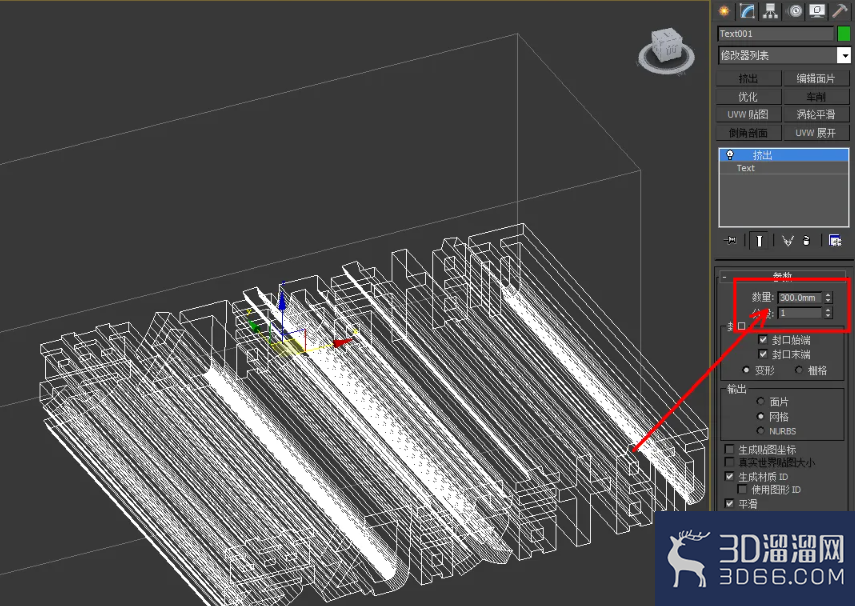Toggle 封口末端 checkbox
The width and height of the screenshot is (855, 606).
coord(763,354)
